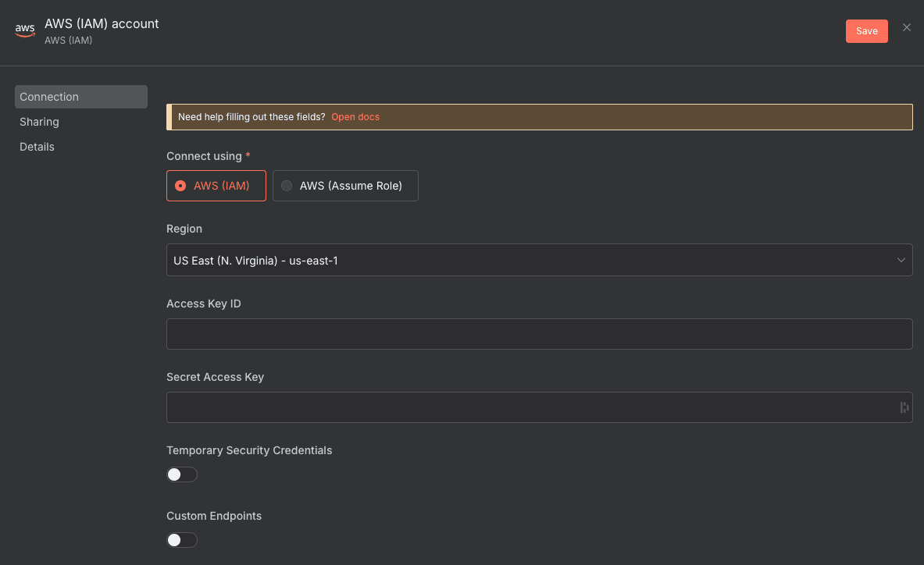Enable Temporary Security Credentials toggle
Viewport: 924px width, 565px height.
182,474
